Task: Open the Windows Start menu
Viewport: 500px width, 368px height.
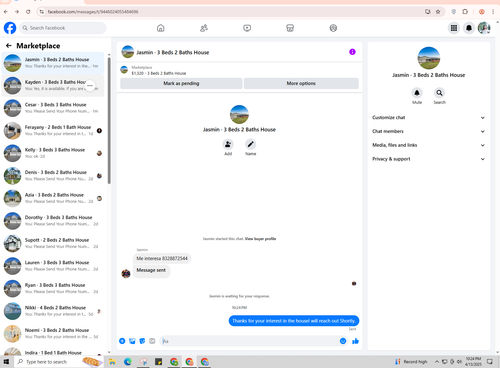Action: pyautogui.click(x=6, y=362)
